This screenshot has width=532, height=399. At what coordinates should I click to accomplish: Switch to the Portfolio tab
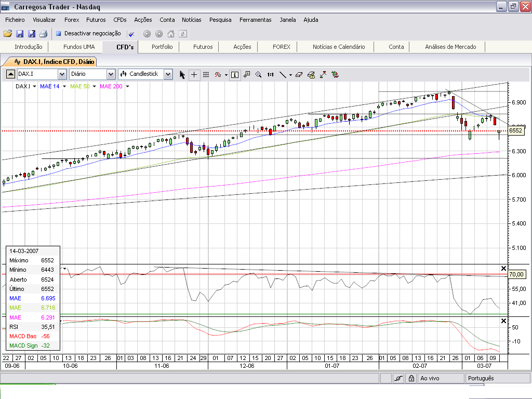coord(162,47)
